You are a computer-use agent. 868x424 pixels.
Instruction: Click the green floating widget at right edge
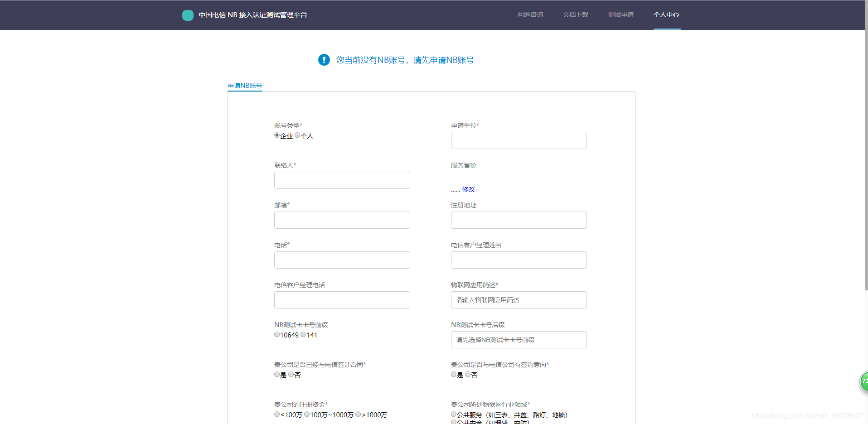click(x=864, y=381)
